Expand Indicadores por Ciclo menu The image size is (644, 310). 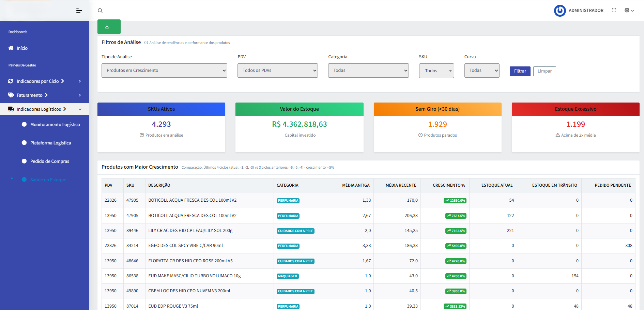click(x=44, y=81)
